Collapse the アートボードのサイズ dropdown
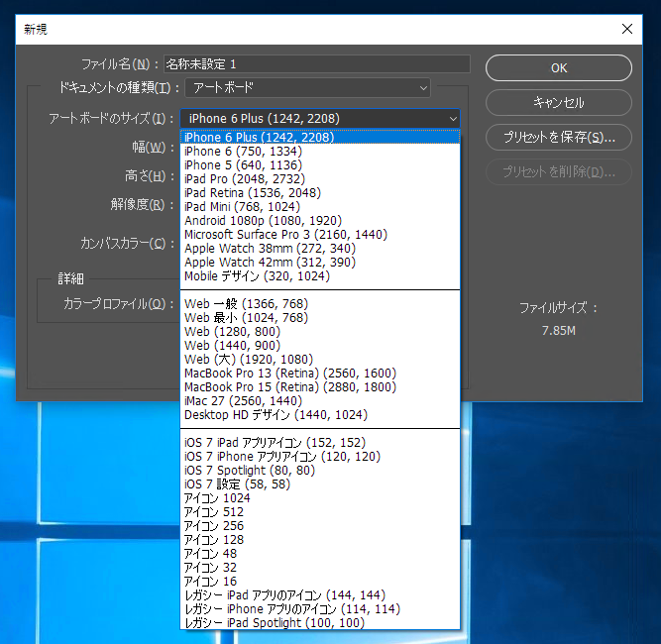Image resolution: width=661 pixels, height=644 pixels. click(x=320, y=119)
